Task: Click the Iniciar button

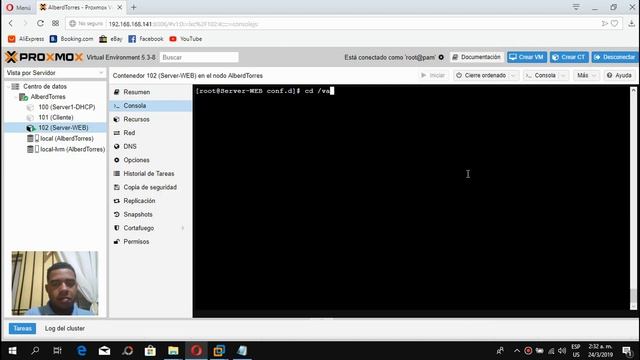Action: (x=433, y=76)
